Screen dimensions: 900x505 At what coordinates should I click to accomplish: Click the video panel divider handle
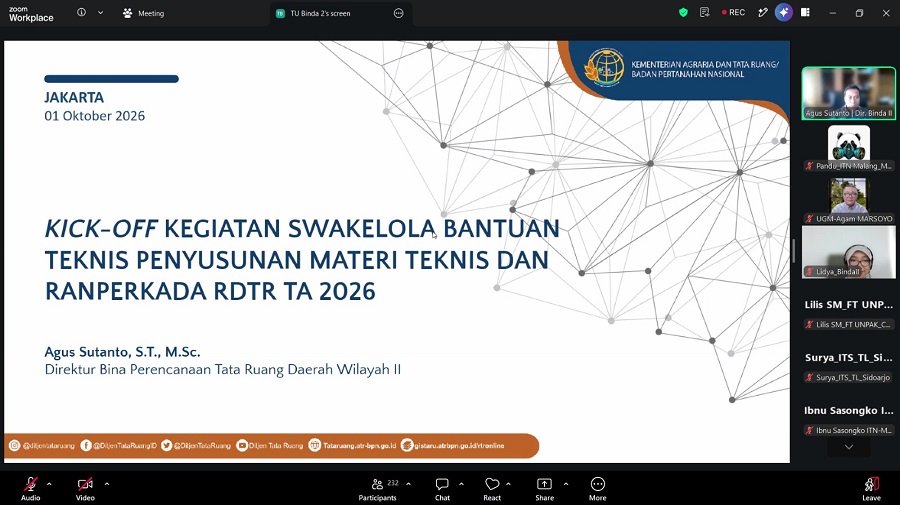tap(794, 251)
